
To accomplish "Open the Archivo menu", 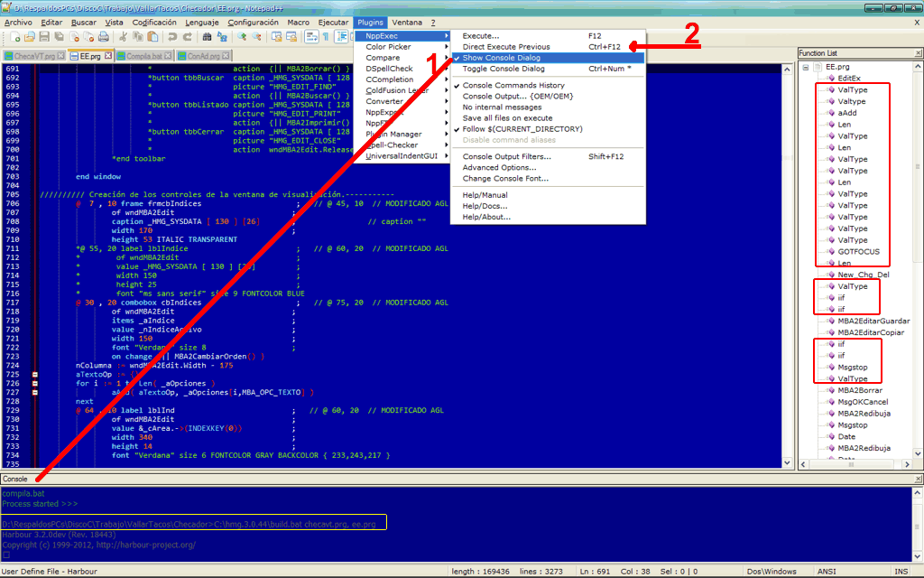I will [18, 23].
